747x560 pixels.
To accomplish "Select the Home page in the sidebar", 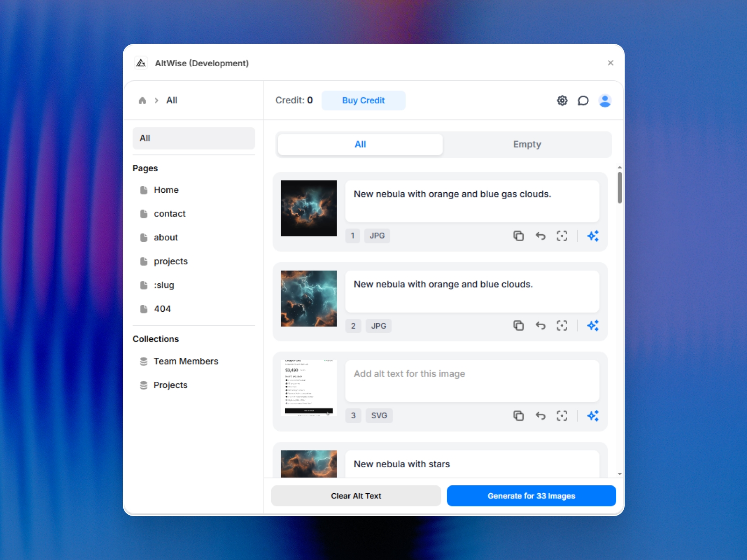I will click(166, 190).
